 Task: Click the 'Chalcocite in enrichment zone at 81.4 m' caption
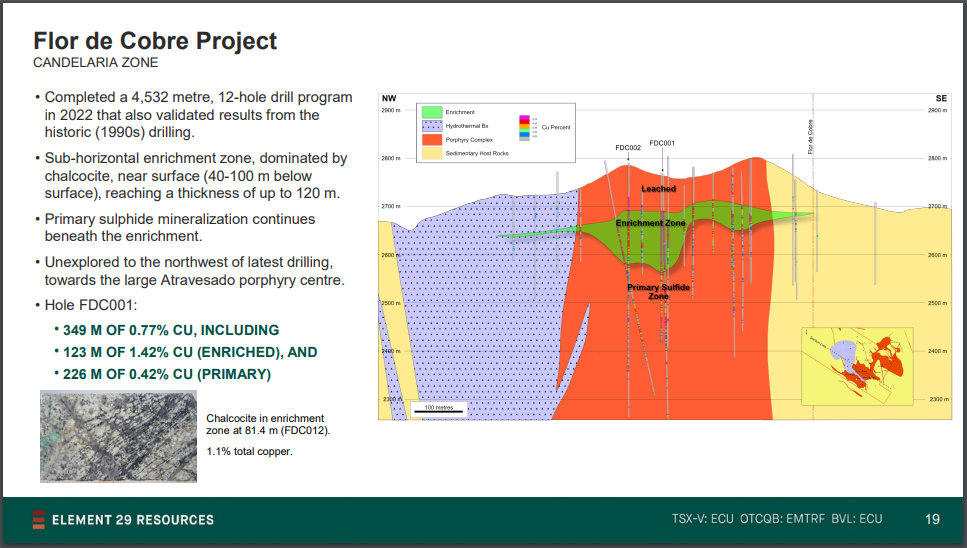click(x=268, y=424)
